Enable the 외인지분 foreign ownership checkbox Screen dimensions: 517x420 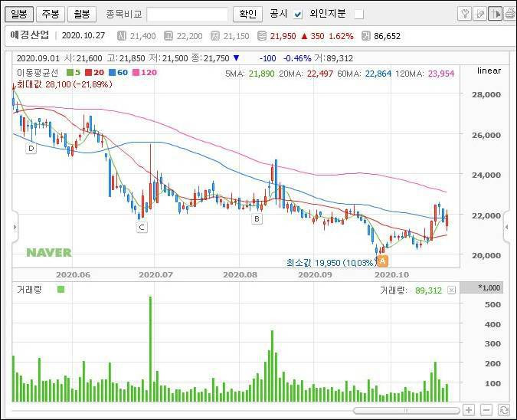[358, 15]
